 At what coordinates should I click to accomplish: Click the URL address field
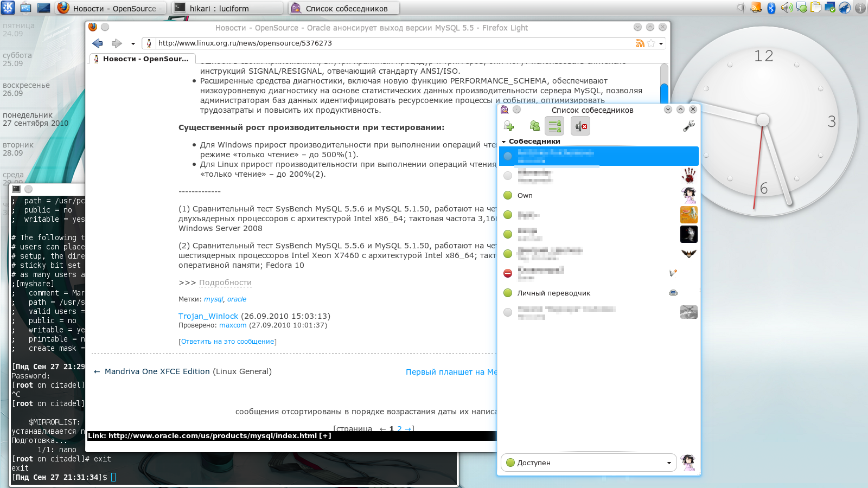(x=395, y=43)
